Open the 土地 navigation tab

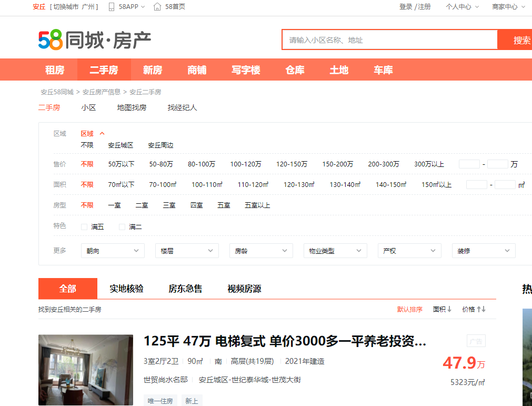[339, 70]
